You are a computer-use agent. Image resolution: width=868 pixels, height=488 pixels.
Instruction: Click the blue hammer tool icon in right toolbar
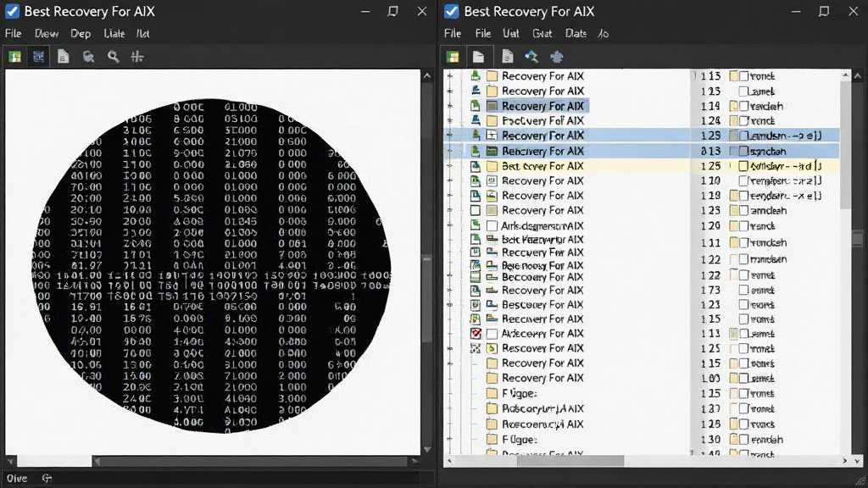point(531,57)
